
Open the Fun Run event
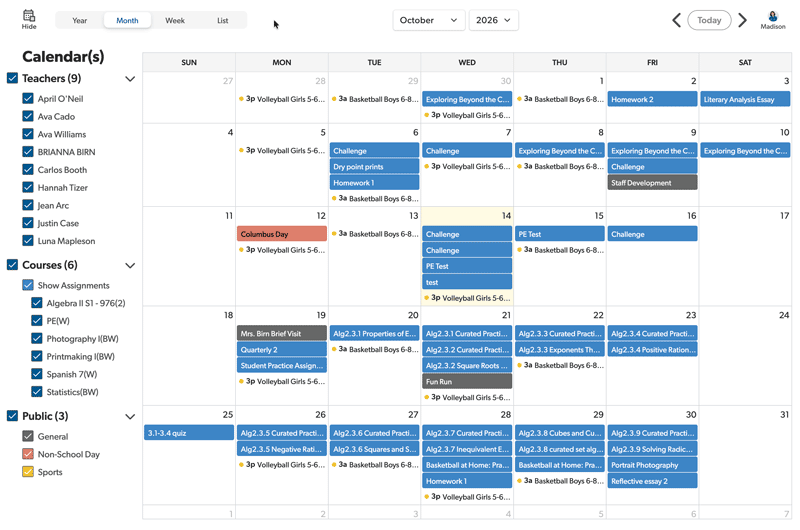tap(467, 382)
